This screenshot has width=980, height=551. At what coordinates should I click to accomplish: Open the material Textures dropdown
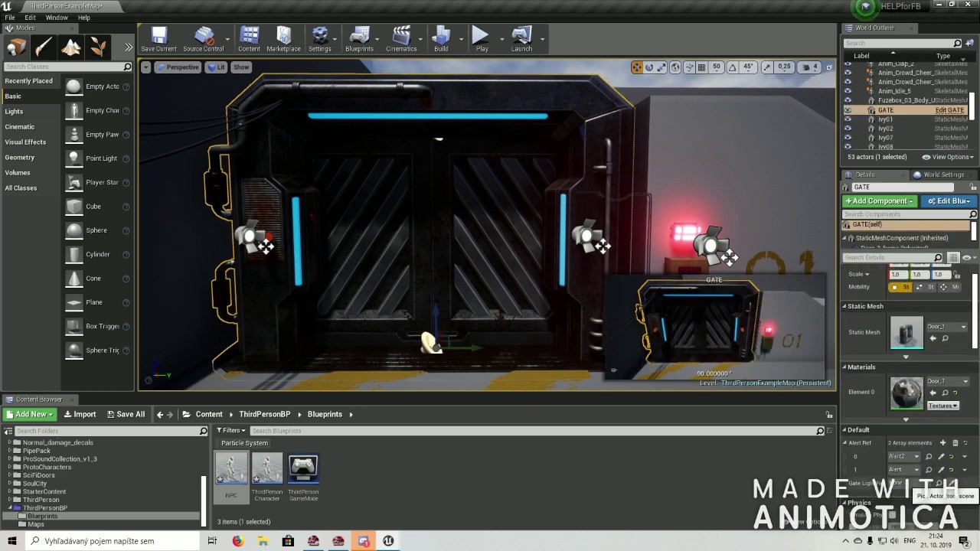coord(943,406)
